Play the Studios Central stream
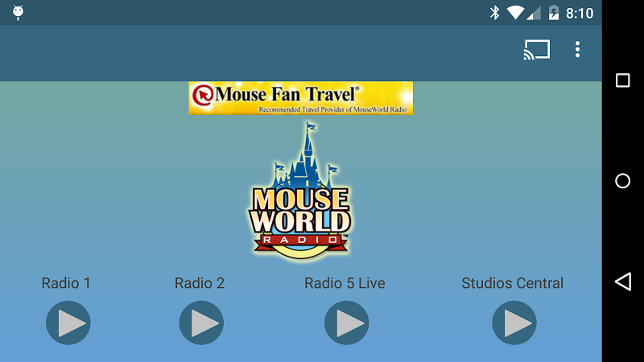644x362 pixels. [514, 323]
